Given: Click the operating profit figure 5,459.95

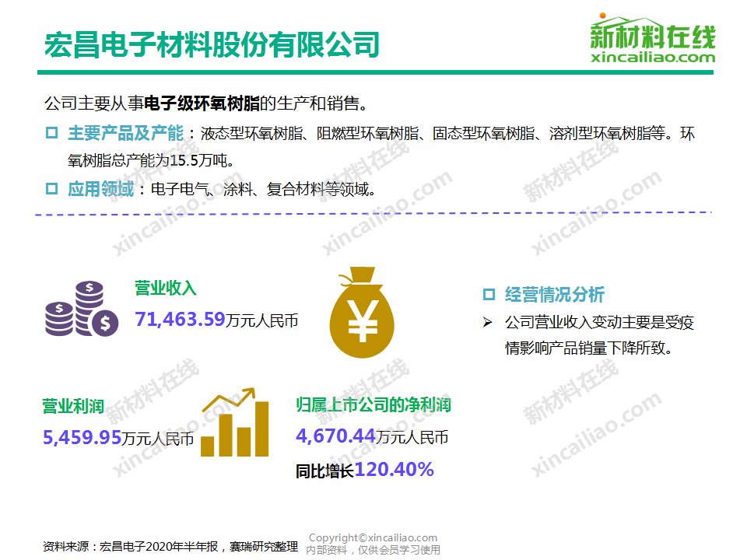Looking at the screenshot, I should 82,437.
